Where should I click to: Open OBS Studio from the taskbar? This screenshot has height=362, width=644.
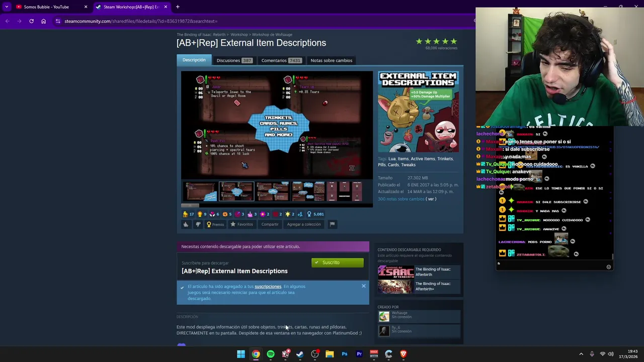click(x=315, y=354)
